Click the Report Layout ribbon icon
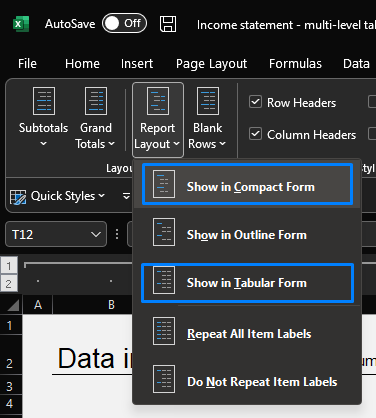 tap(158, 101)
